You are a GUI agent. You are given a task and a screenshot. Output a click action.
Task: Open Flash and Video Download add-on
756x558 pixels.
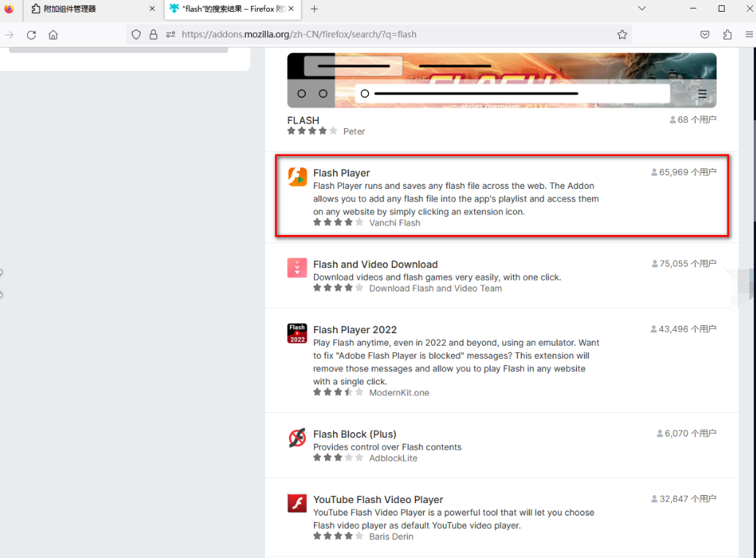(x=375, y=264)
